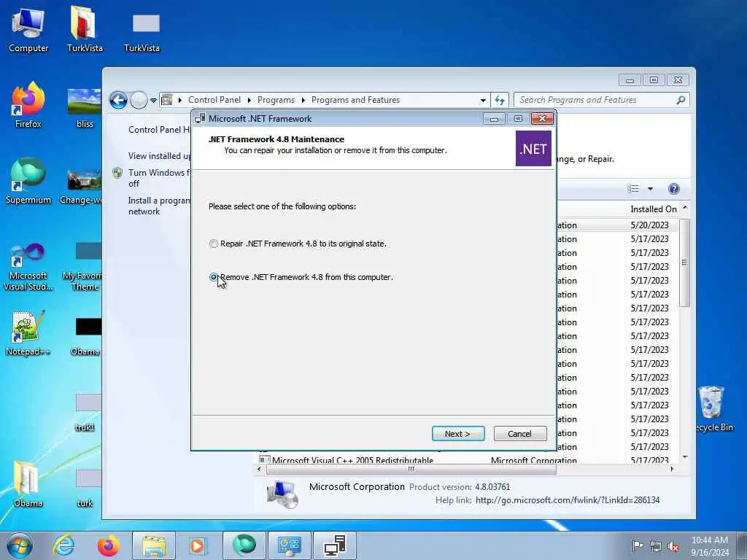The width and height of the screenshot is (747, 560).
Task: Change the view layout icon
Action: click(x=633, y=189)
